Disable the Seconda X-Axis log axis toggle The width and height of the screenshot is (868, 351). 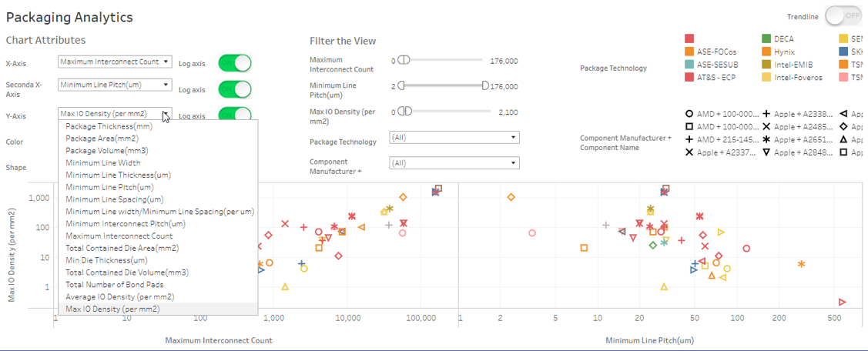pyautogui.click(x=235, y=89)
